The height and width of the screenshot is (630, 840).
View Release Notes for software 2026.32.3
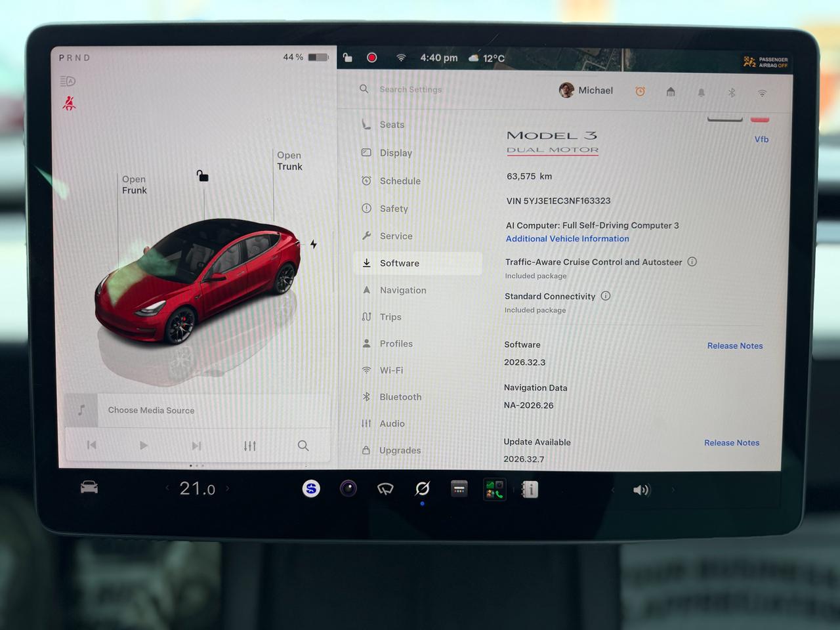tap(735, 346)
